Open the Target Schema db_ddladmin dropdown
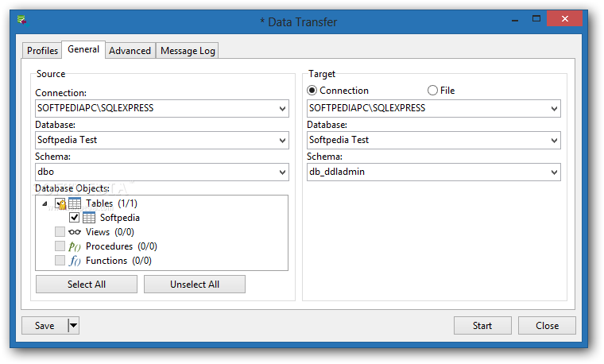604x364 pixels. click(554, 172)
